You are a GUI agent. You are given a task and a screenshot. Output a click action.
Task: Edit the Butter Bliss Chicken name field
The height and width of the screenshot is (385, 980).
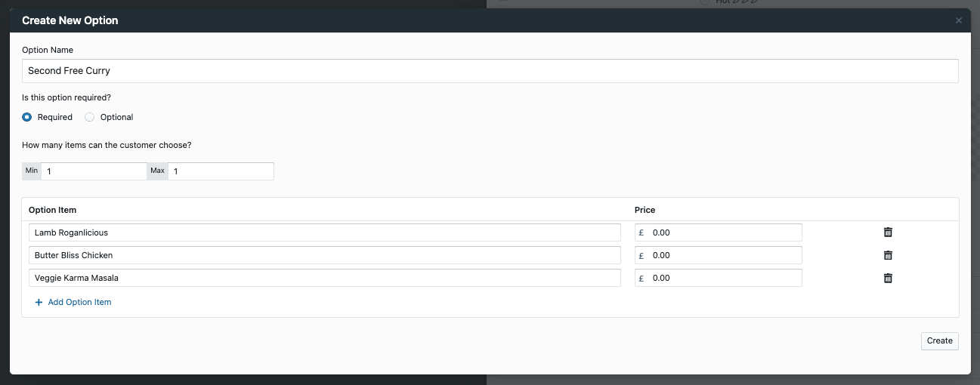pyautogui.click(x=325, y=255)
